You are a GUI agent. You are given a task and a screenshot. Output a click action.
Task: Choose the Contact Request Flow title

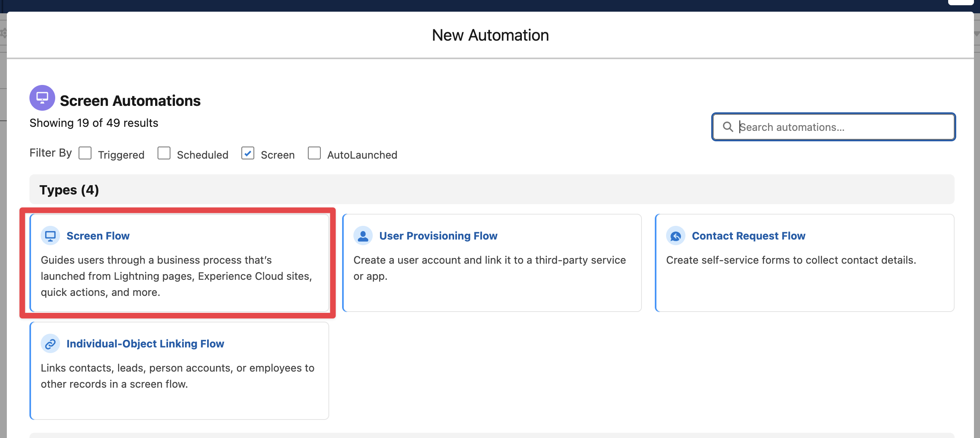(748, 236)
